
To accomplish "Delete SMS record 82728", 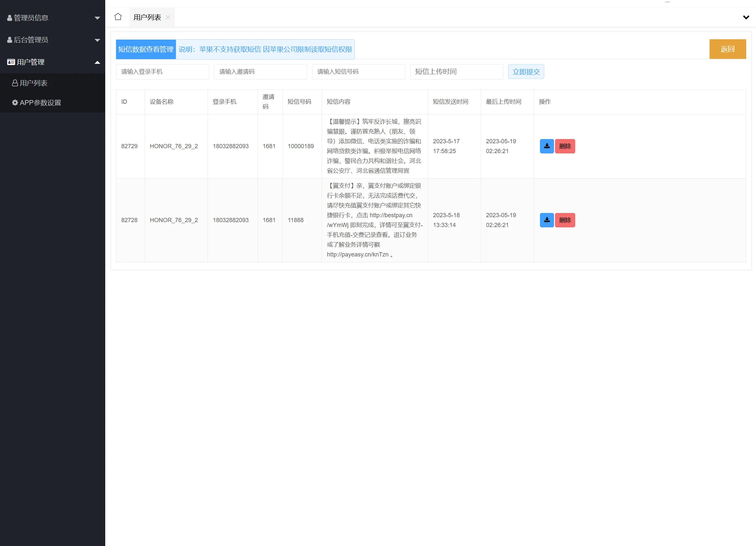I will (x=565, y=220).
